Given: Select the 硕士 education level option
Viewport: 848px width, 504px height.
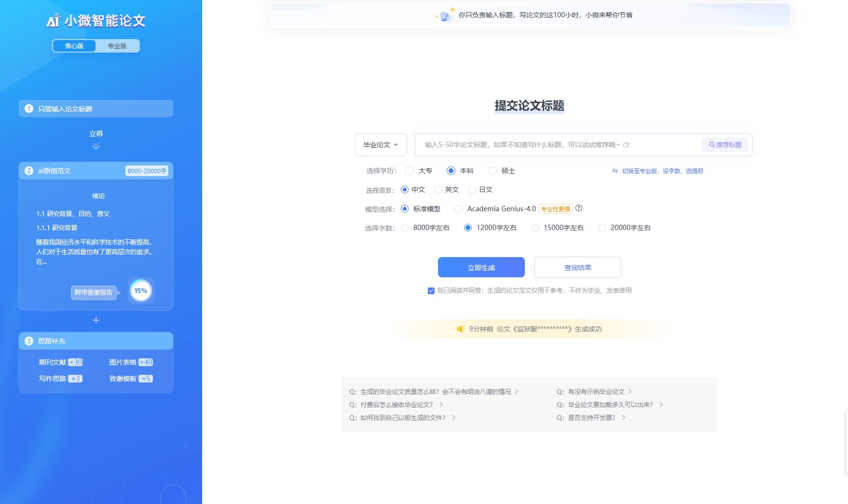Looking at the screenshot, I should coord(492,170).
